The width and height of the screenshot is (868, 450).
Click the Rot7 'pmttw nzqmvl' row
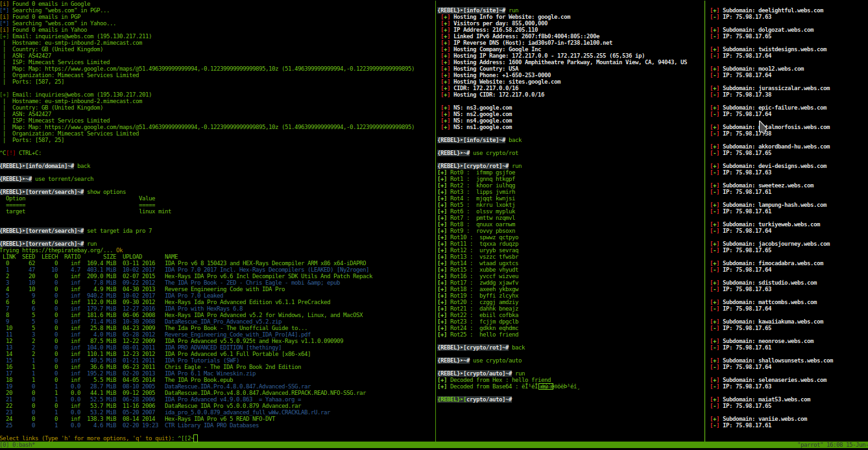pos(477,218)
